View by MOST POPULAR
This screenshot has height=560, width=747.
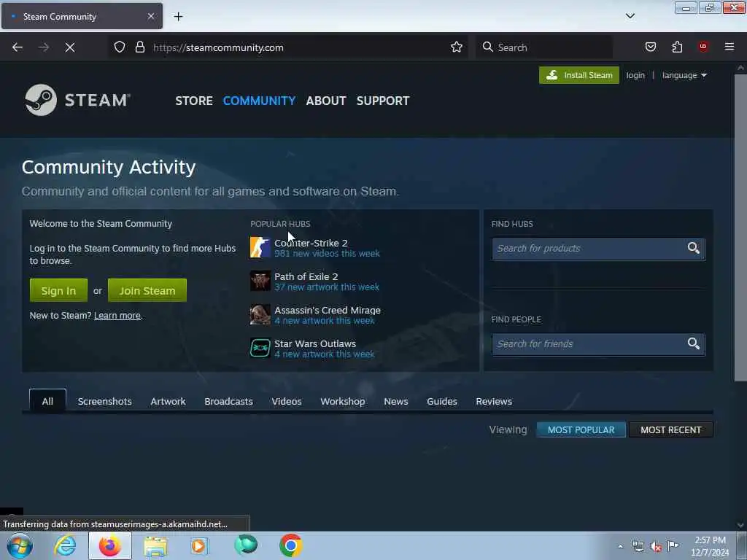click(581, 429)
